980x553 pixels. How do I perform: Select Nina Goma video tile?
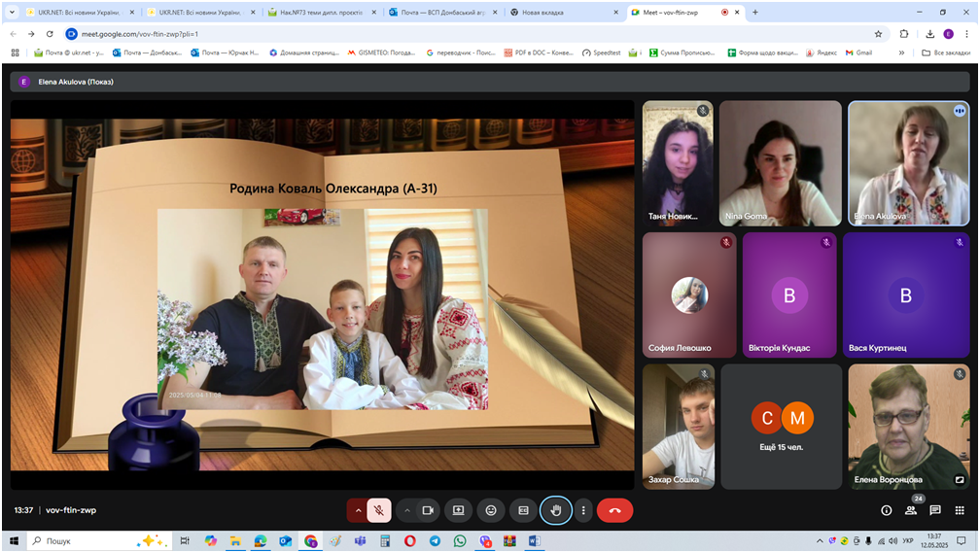(780, 163)
